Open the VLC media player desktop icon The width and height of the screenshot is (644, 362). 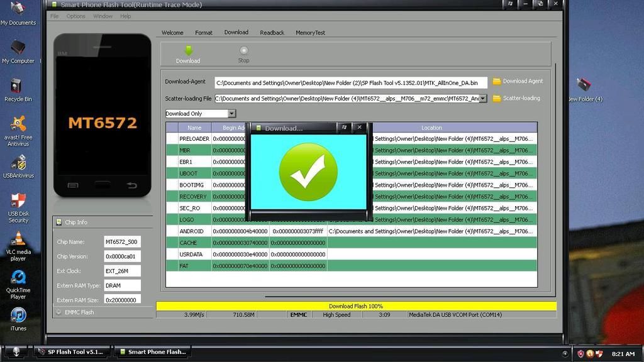coord(18,239)
